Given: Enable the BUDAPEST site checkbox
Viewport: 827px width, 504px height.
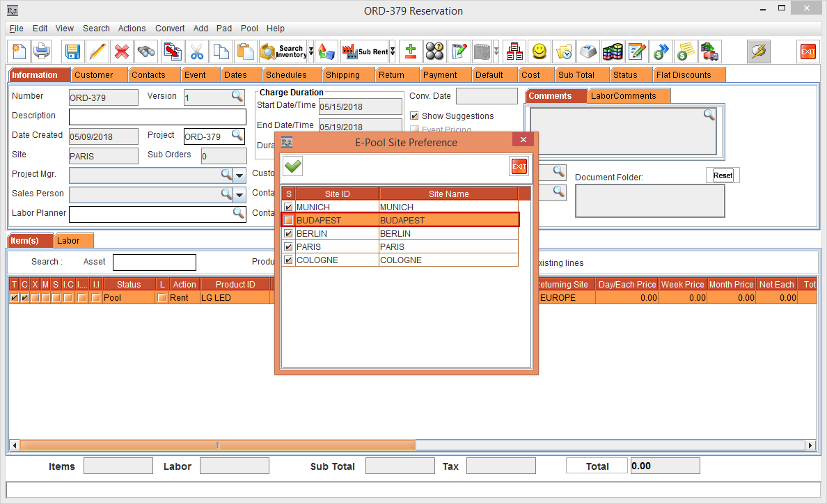Looking at the screenshot, I should tap(288, 221).
